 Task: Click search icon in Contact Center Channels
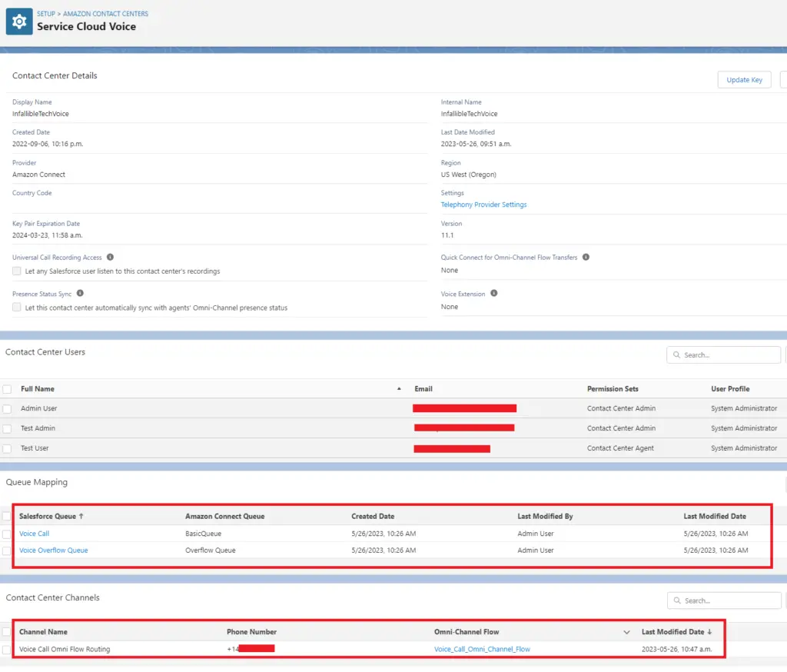pos(677,600)
